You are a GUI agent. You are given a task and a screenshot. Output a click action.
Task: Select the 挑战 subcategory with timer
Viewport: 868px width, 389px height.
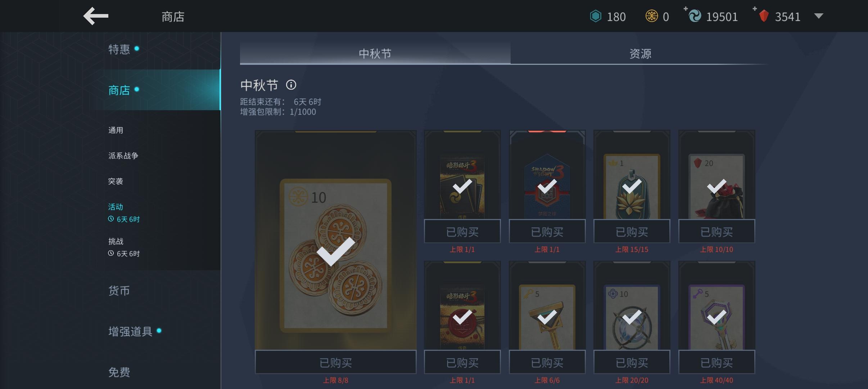[x=124, y=247]
